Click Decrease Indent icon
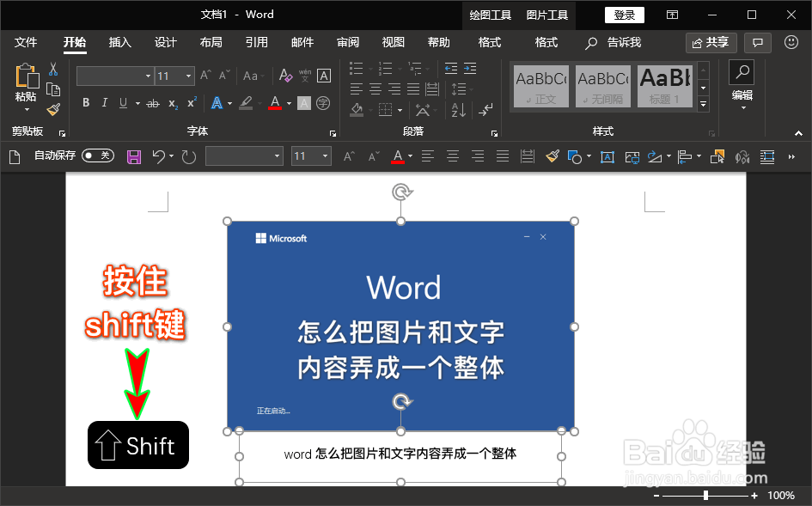The width and height of the screenshot is (812, 506). pos(451,69)
